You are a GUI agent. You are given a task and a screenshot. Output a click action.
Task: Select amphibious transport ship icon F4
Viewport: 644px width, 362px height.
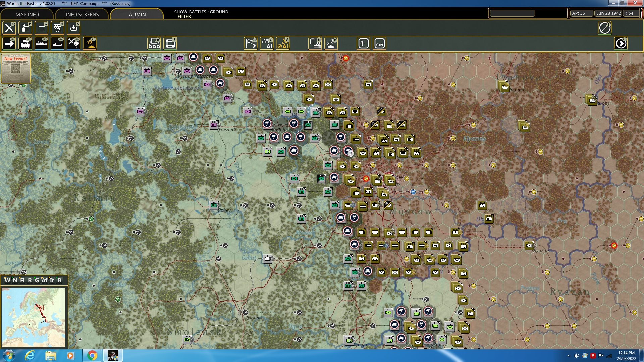[x=57, y=44]
